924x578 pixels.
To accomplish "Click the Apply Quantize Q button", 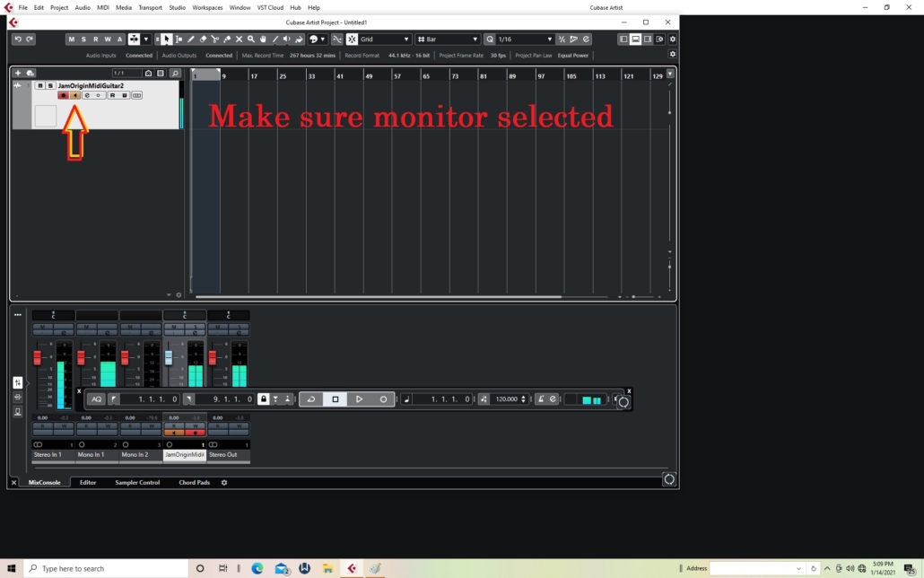I will pyautogui.click(x=490, y=39).
